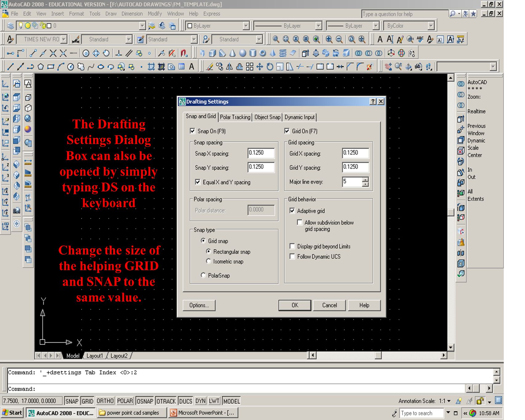Click the Parallel object snap icon

(129, 53)
